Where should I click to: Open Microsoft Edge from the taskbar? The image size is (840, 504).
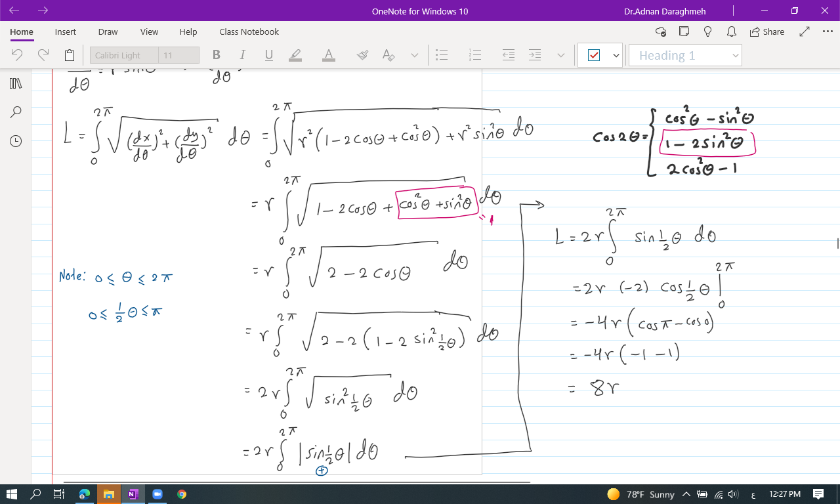point(84,494)
